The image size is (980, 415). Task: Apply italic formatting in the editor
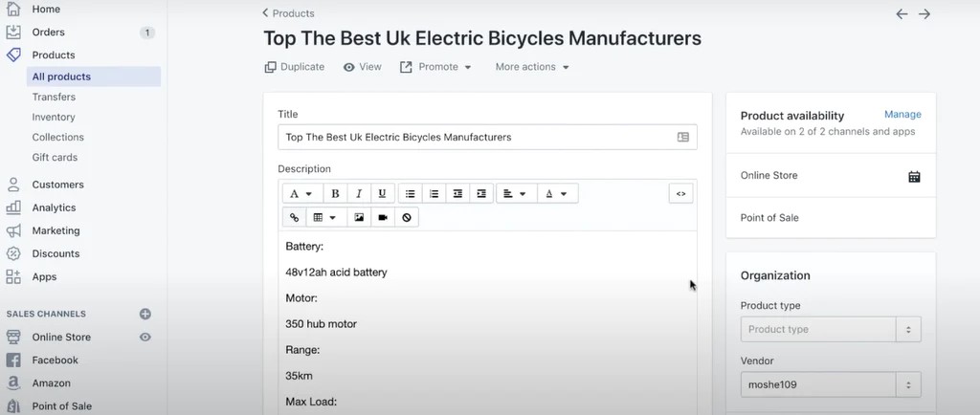(359, 194)
